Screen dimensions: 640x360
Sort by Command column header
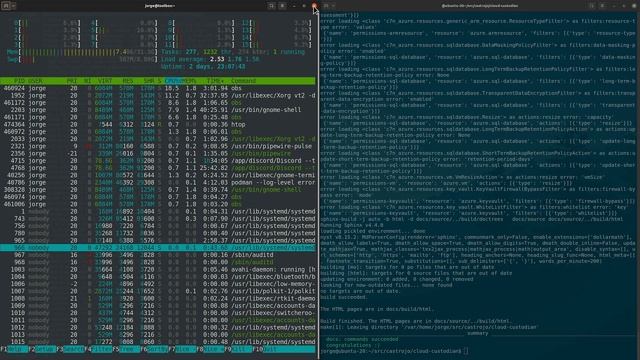coord(243,81)
